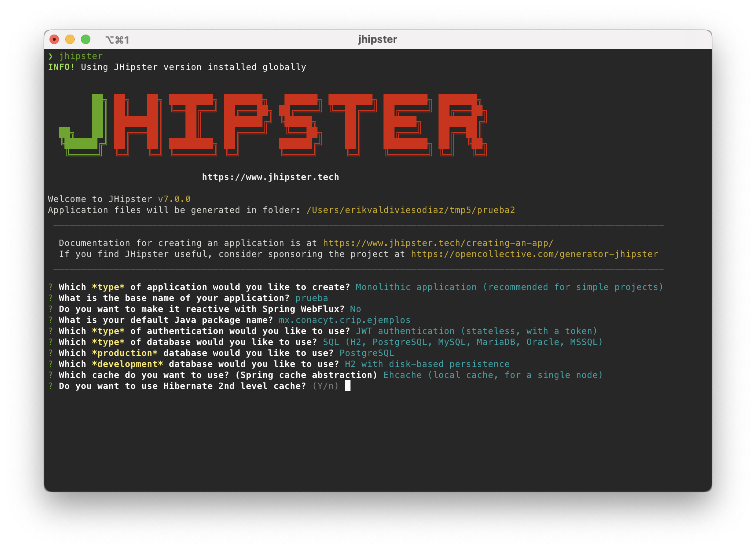756x550 pixels.
Task: Click 'Welcome to JHipster' text
Action: click(100, 199)
